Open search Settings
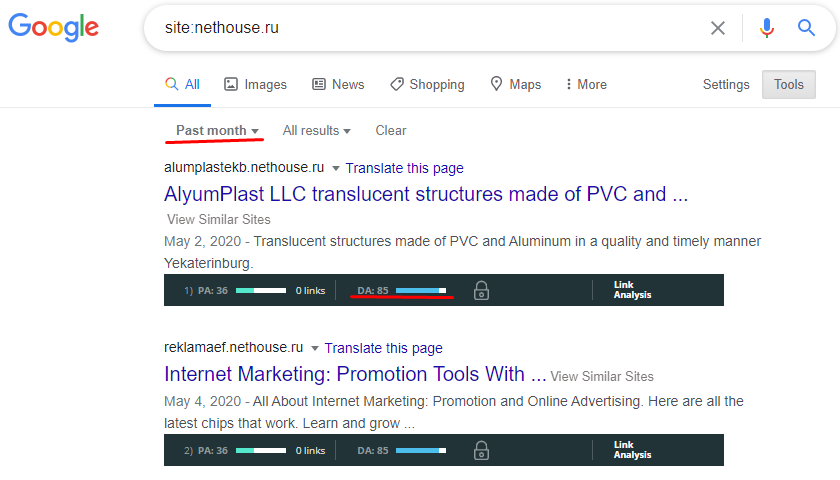This screenshot has width=840, height=480. pyautogui.click(x=726, y=85)
